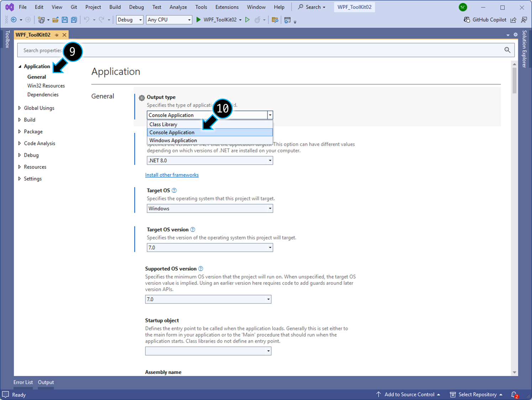Click the gear icon beside Output type
Image resolution: width=532 pixels, height=400 pixels.
pos(142,98)
